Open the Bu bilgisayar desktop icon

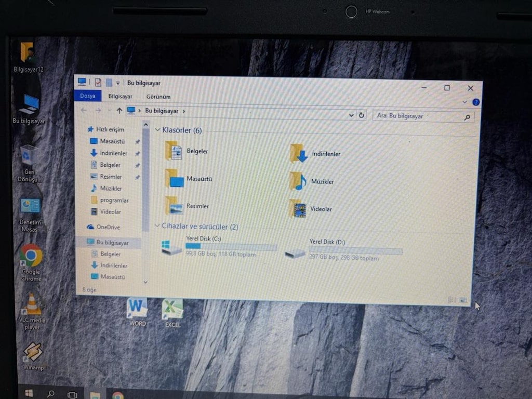point(29,109)
